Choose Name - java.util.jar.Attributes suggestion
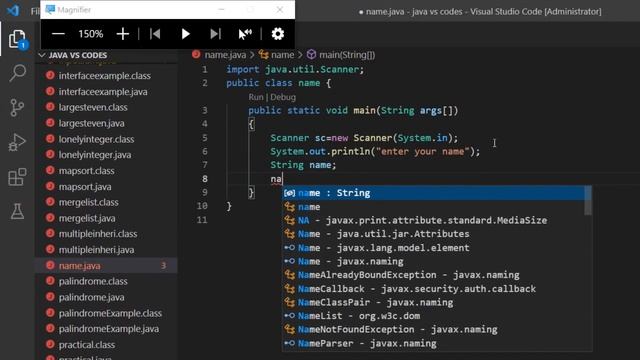The width and height of the screenshot is (640, 360). coord(433,234)
